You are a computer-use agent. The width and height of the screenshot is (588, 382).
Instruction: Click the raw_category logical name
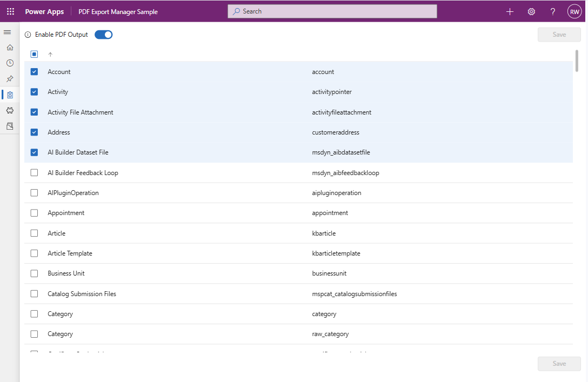point(330,334)
